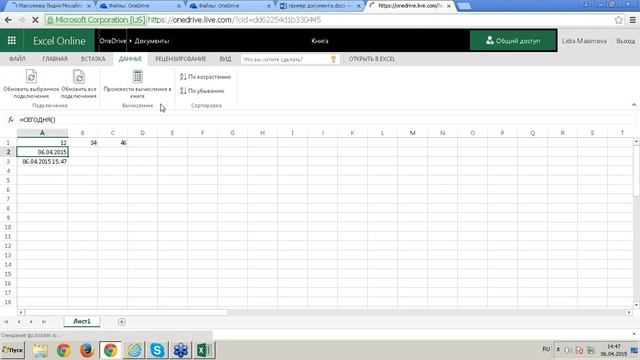Screen dimensions: 640x360
Task: Select cell A2 showing 06.04.2015
Action: pos(42,152)
